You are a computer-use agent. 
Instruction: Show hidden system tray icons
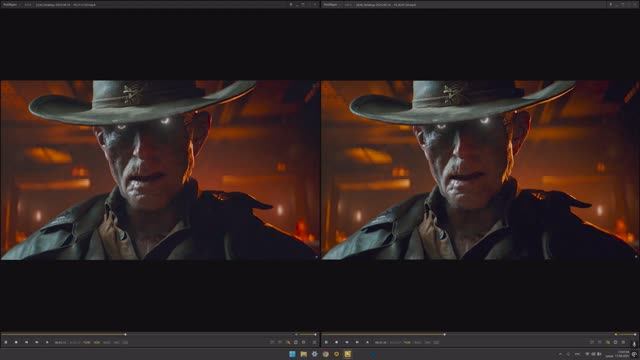point(560,354)
